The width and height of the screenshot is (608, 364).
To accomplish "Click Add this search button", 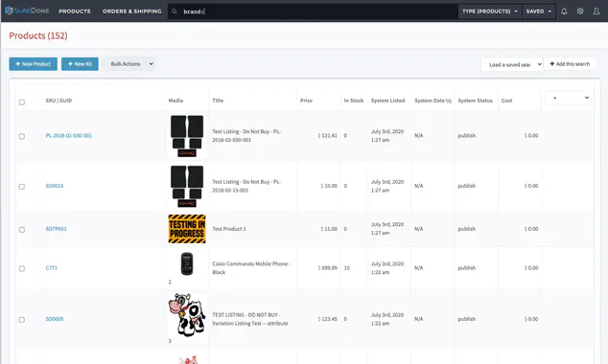I will click(x=570, y=64).
